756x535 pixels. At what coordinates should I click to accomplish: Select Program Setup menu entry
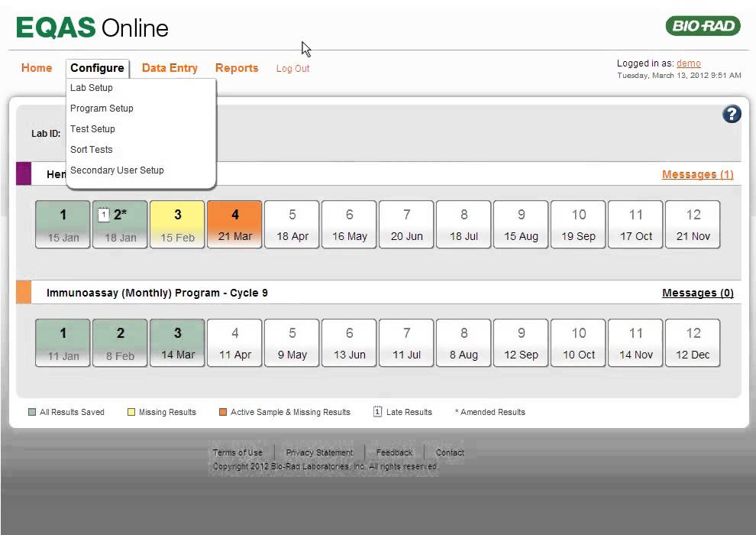pos(102,109)
